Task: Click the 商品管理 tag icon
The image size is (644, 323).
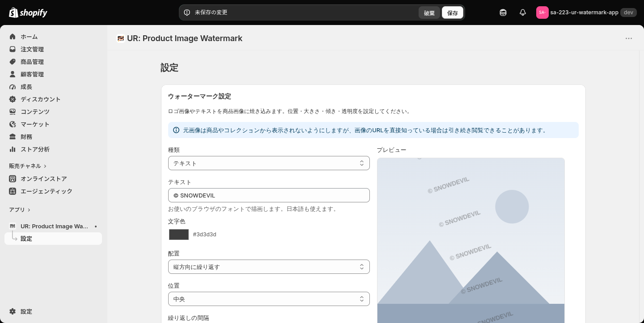Action: click(x=13, y=62)
